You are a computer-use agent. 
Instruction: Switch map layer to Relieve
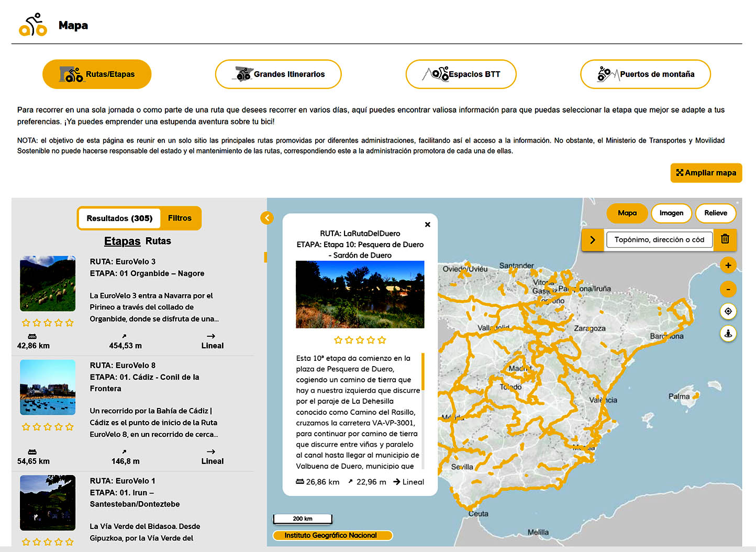tap(715, 213)
